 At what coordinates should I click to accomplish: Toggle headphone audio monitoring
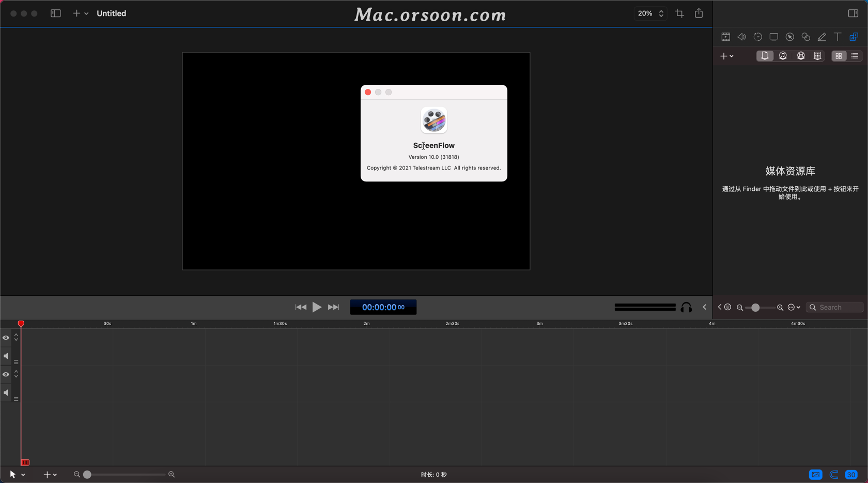pyautogui.click(x=686, y=308)
